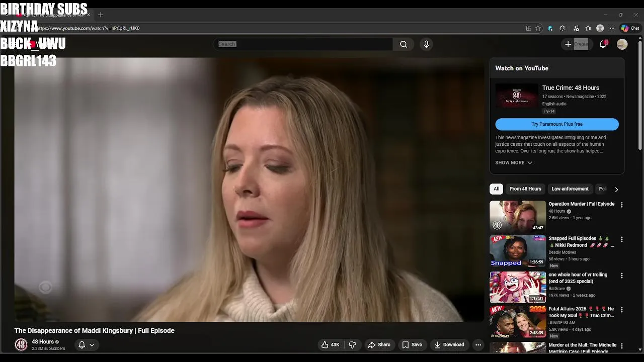Like the video with 43K thumbs up
644x362 pixels.
[330, 345]
